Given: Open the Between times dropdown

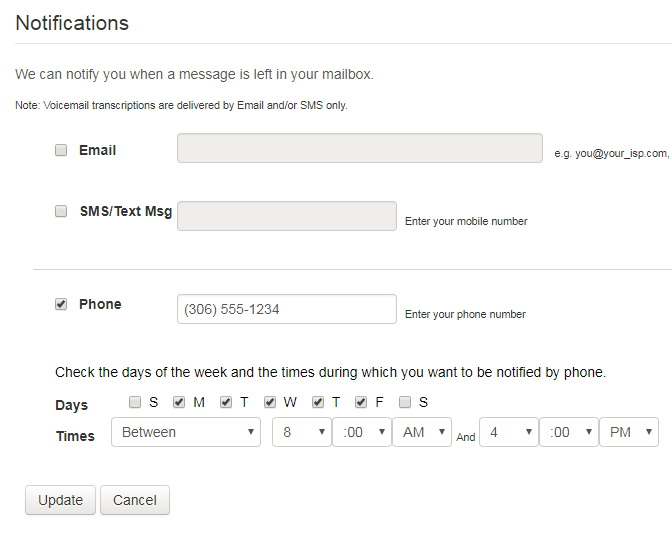Looking at the screenshot, I should click(186, 432).
